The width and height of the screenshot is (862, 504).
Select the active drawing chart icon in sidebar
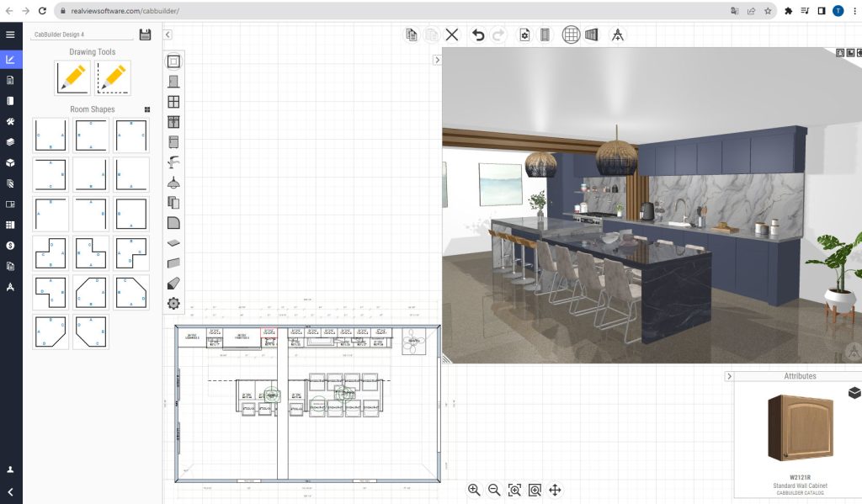coord(10,60)
